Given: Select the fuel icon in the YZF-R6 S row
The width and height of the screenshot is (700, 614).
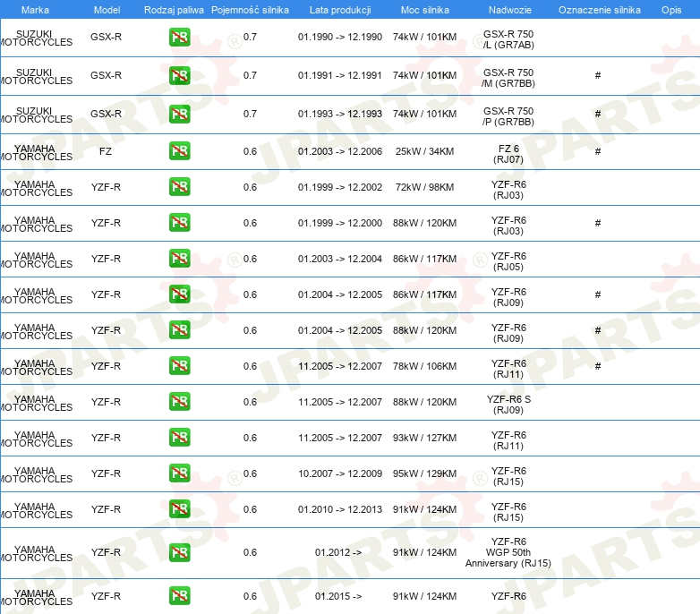Looking at the screenshot, I should tap(179, 402).
